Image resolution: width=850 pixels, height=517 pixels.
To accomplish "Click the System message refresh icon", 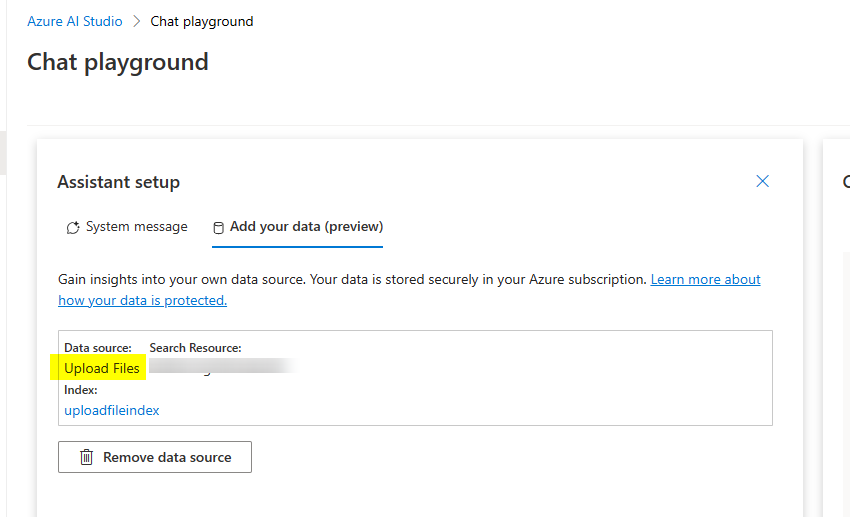I will click(x=73, y=228).
